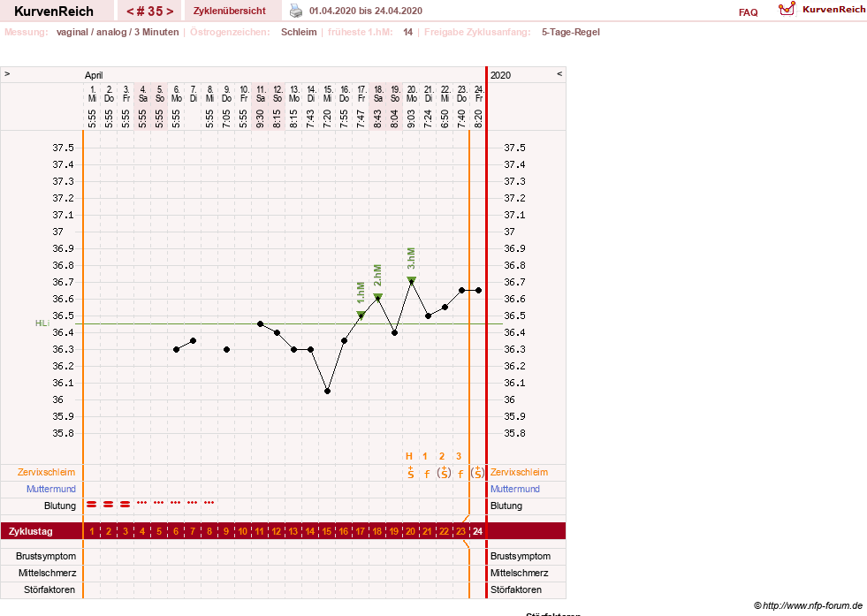This screenshot has width=867, height=616.
Task: Click the 'Schleim' estrogen sign value
Action: (299, 32)
